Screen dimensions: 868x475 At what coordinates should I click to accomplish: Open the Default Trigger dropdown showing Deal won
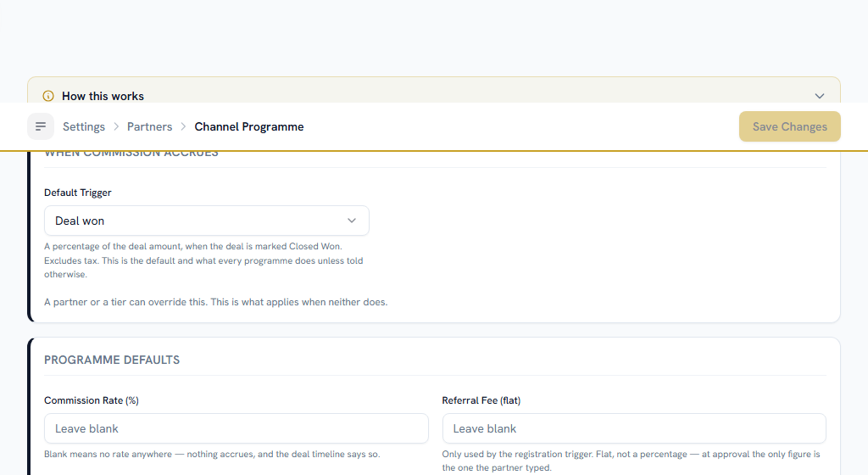click(207, 221)
